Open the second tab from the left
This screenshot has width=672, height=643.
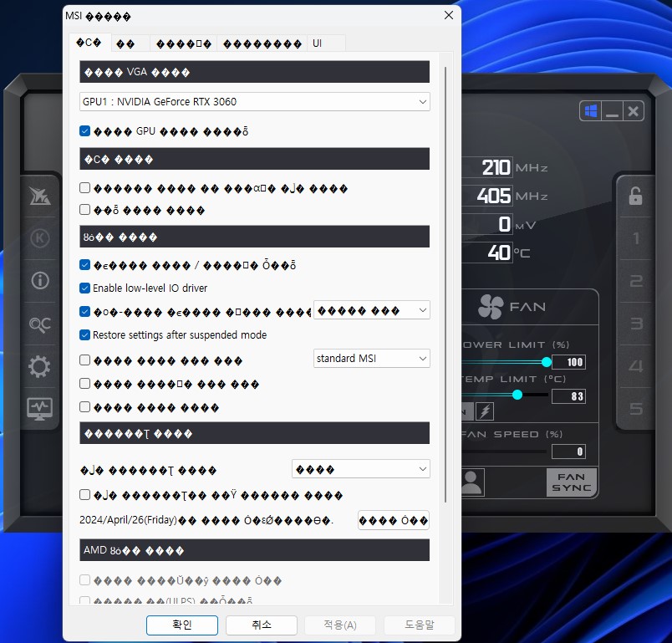point(130,43)
